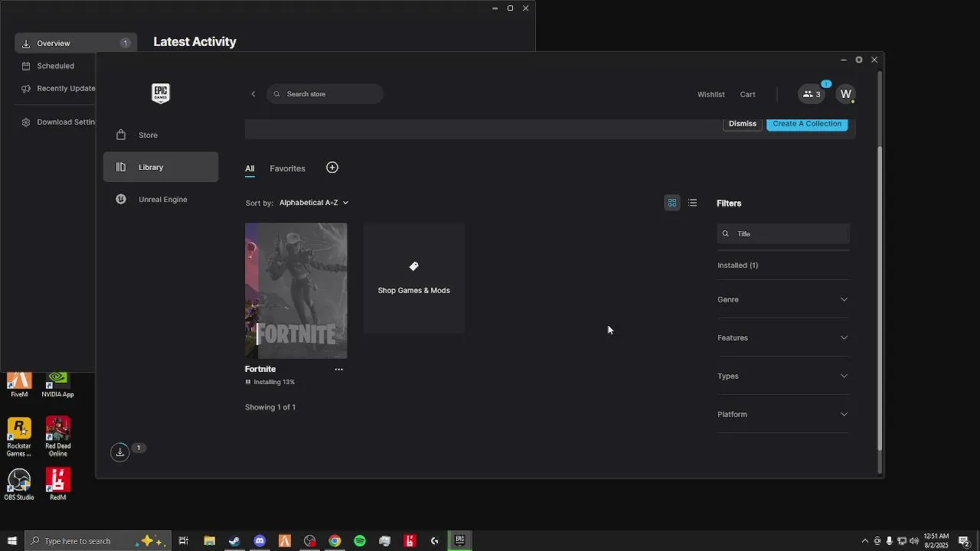Open Overview in the background Downloads window
The width and height of the screenshot is (980, 551).
(x=76, y=44)
